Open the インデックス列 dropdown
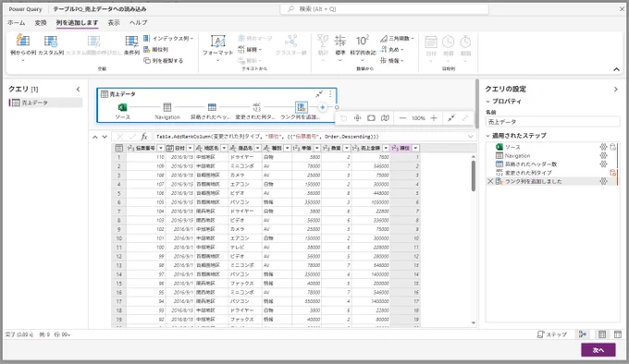 (x=168, y=39)
